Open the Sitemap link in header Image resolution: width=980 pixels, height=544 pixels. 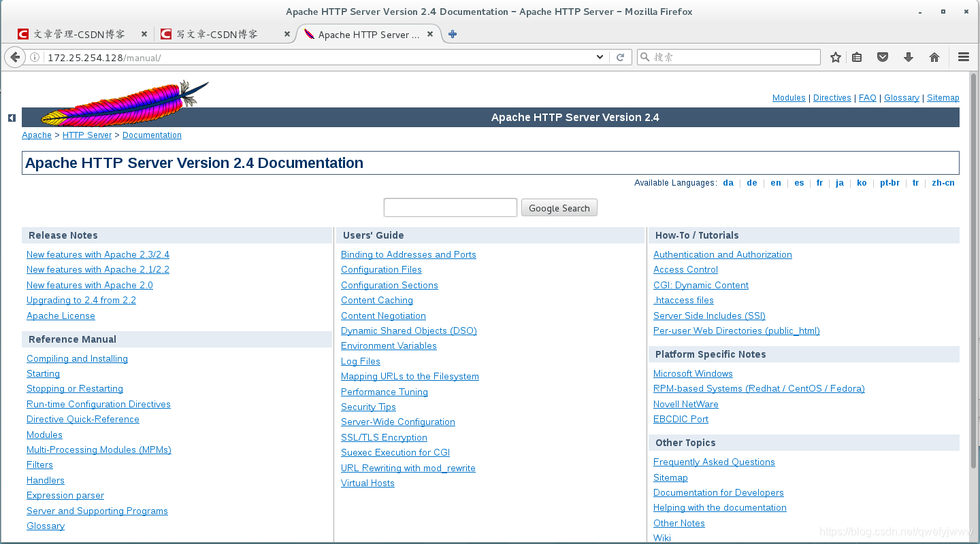tap(943, 98)
